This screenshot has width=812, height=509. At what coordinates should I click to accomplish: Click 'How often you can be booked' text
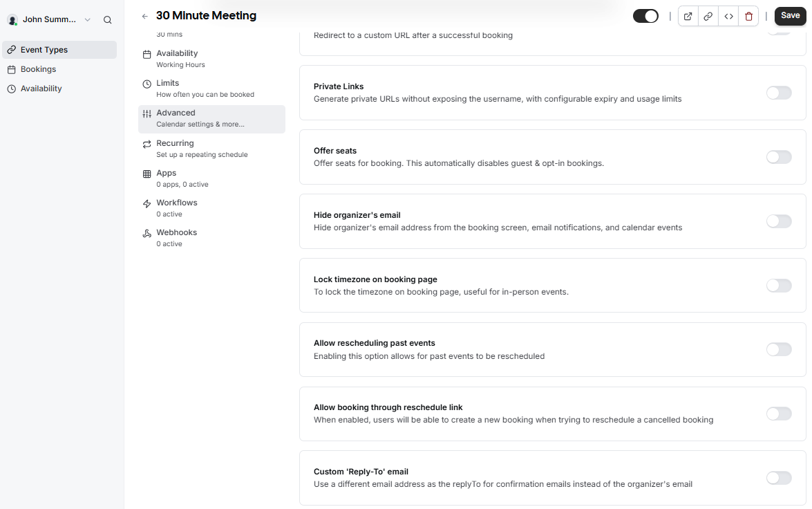pyautogui.click(x=205, y=94)
